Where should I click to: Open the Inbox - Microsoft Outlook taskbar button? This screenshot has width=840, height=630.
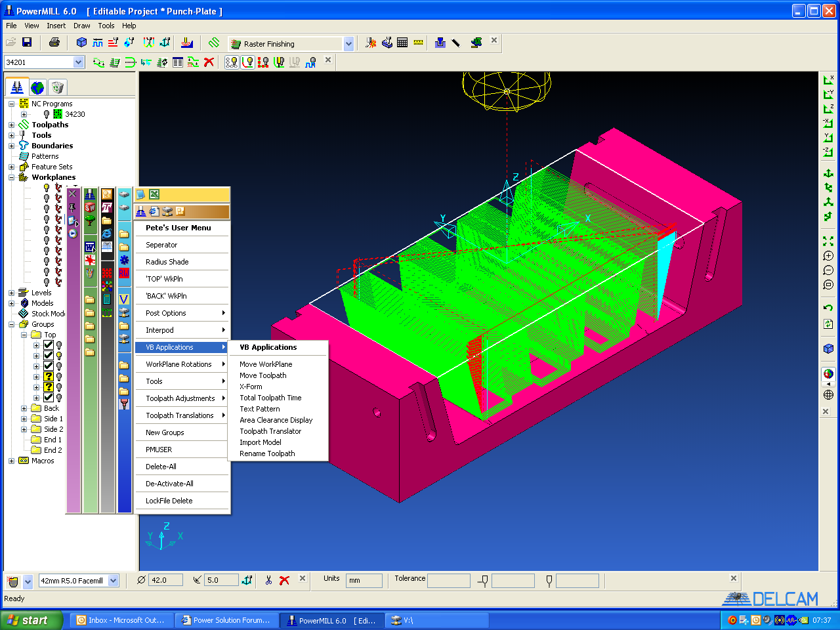click(x=123, y=620)
